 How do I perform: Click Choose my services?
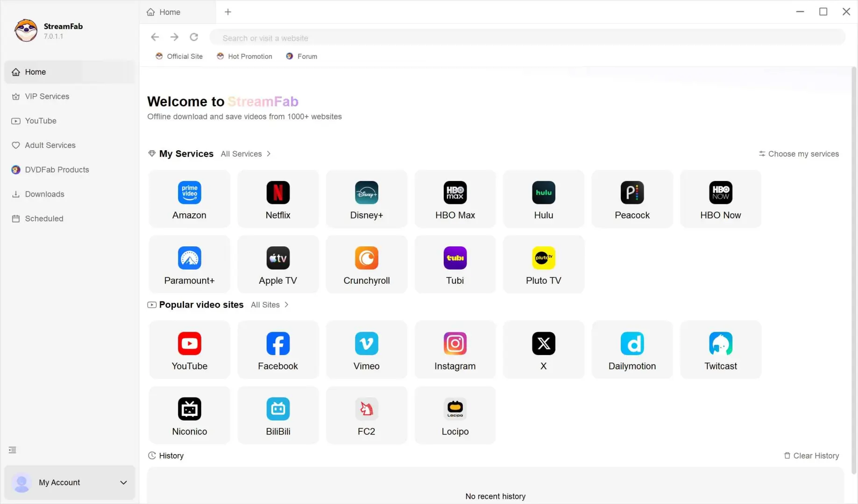coord(799,154)
